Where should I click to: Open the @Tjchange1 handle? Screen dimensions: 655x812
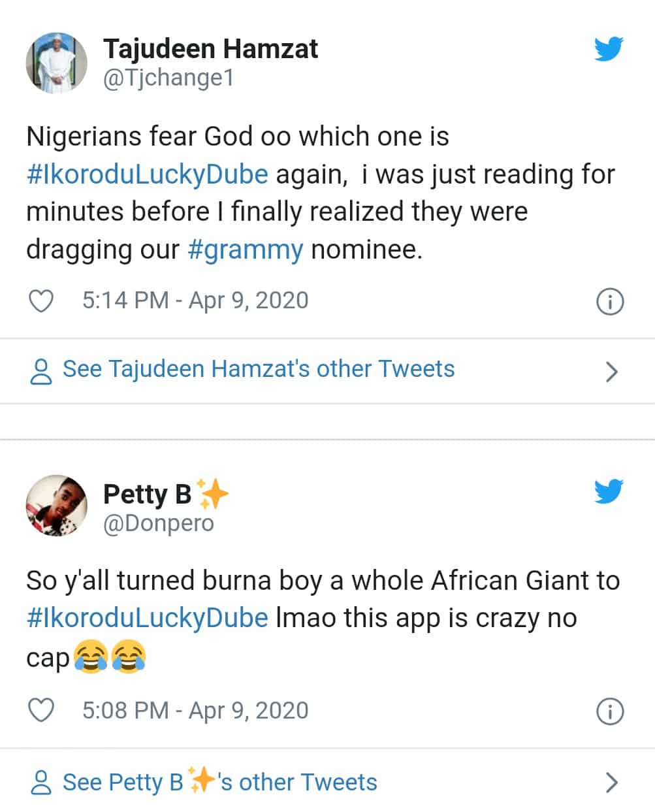[x=168, y=79]
